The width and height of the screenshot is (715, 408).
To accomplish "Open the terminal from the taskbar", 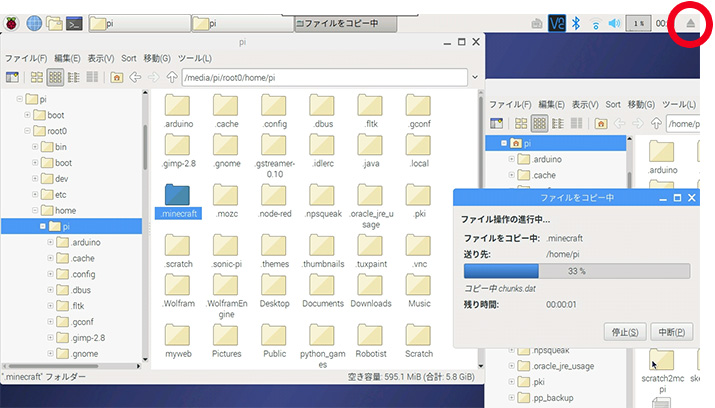I will pyautogui.click(x=74, y=22).
